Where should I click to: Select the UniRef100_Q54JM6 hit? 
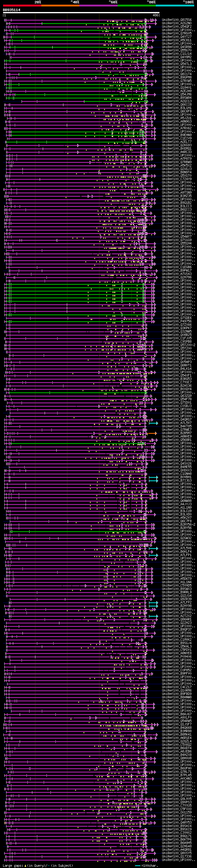pyautogui.click(x=176, y=94)
